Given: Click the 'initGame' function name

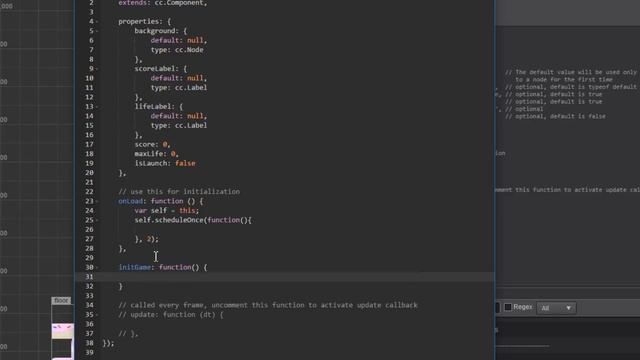Looking at the screenshot, I should click(135, 267).
